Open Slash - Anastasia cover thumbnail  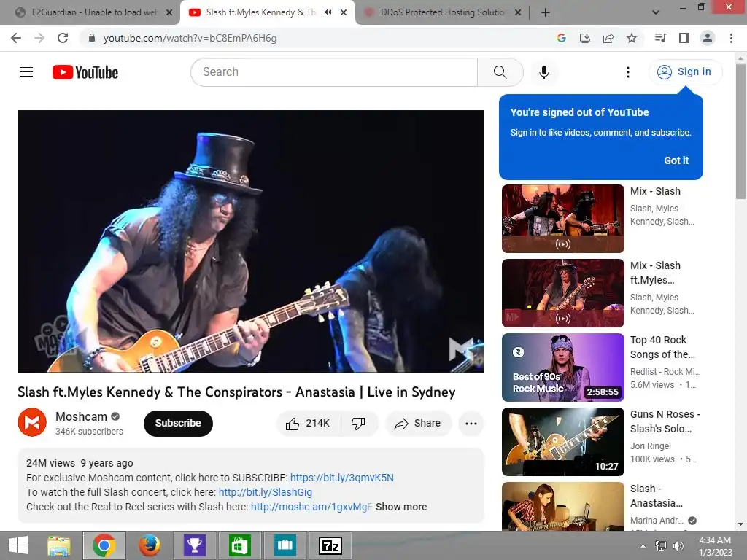pos(562,506)
